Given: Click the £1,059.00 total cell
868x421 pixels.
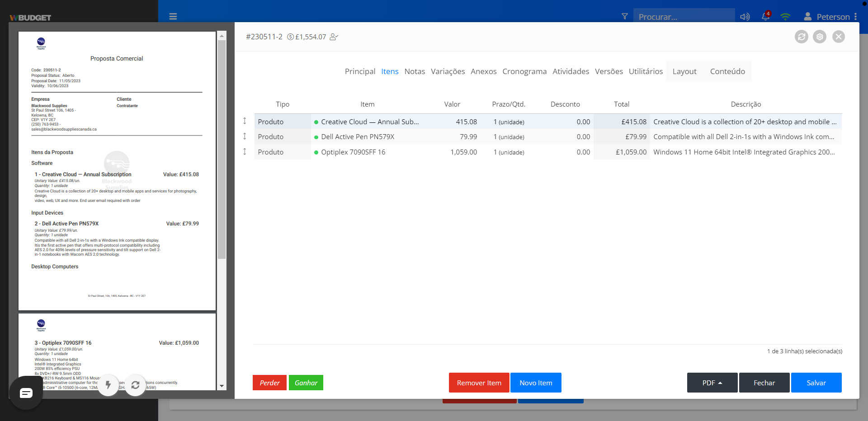Looking at the screenshot, I should point(622,152).
